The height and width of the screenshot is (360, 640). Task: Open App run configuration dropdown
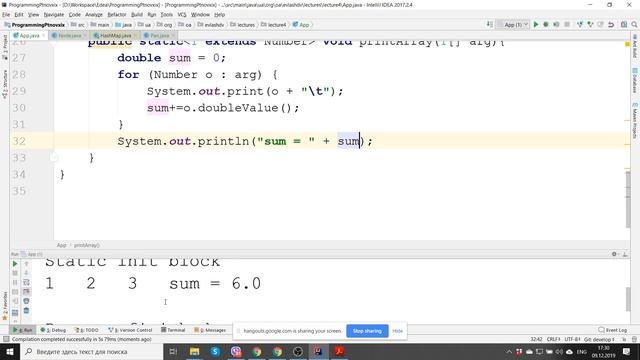513,24
